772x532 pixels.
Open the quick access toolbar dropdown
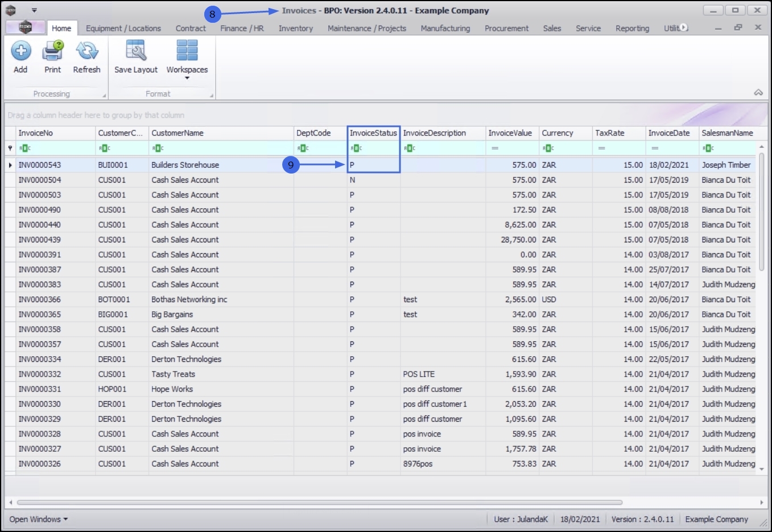pyautogui.click(x=34, y=10)
